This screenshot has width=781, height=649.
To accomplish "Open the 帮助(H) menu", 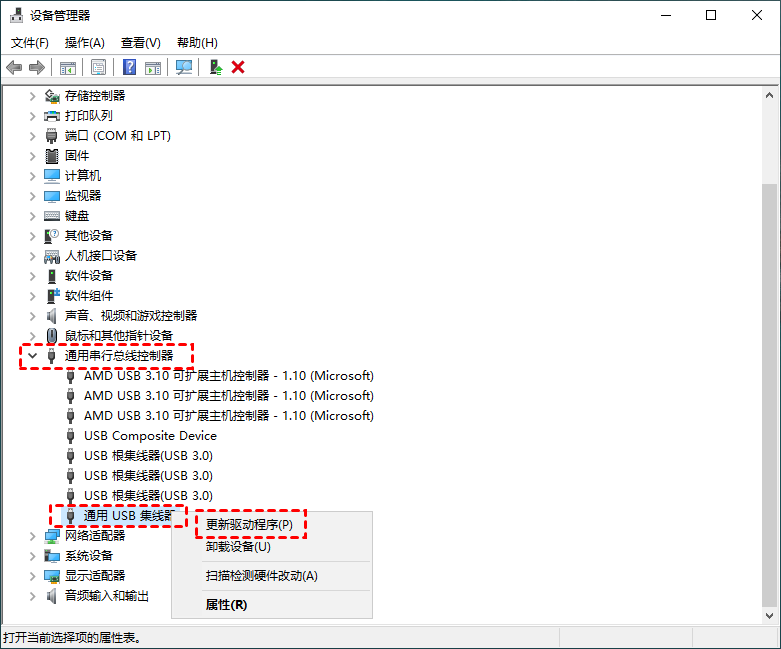I will tap(197, 43).
